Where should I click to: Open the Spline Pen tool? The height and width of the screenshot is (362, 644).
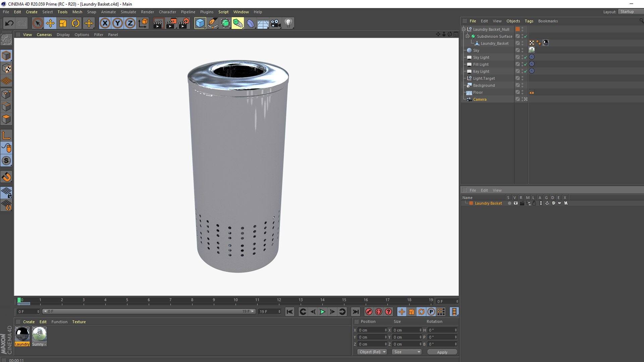[x=213, y=23]
